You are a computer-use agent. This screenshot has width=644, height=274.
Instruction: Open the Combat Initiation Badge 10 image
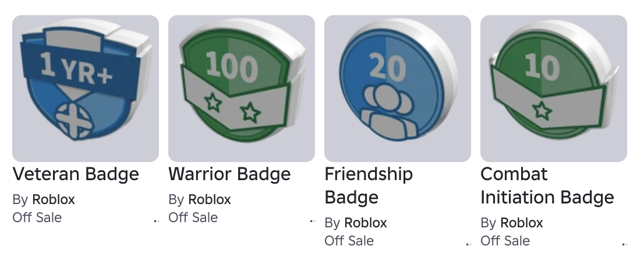click(x=554, y=89)
